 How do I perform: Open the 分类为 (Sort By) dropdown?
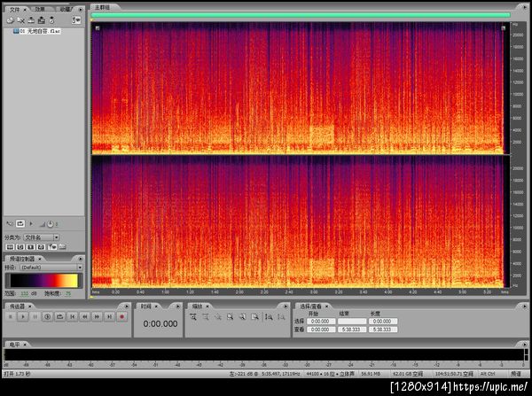click(x=42, y=237)
